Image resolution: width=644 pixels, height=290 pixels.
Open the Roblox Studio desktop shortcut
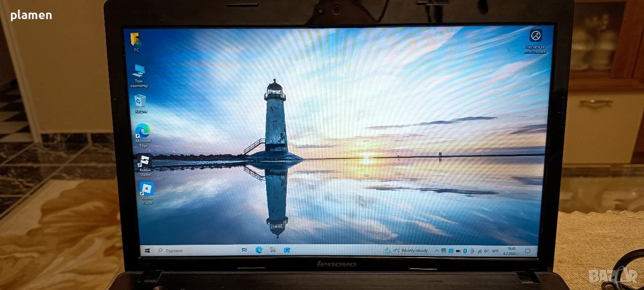tap(144, 161)
